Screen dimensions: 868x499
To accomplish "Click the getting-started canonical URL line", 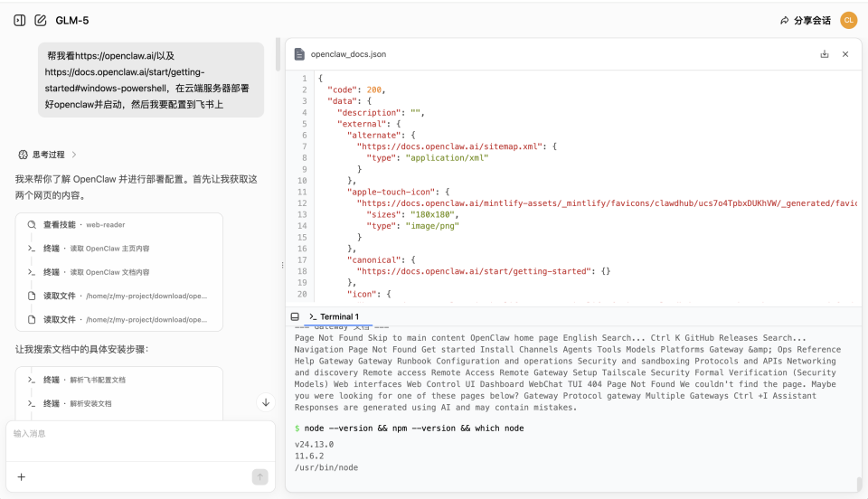I will [483, 271].
